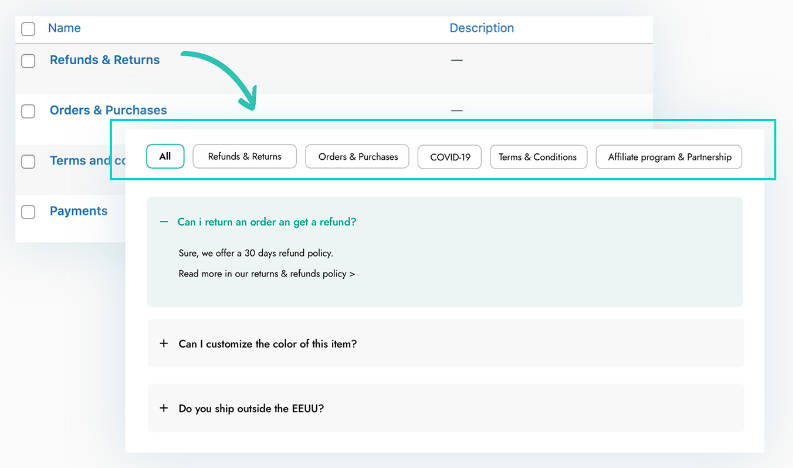Screen dimensions: 793x468
Task: Open 'Read more in our returns & refunds policy' link
Action: click(267, 274)
